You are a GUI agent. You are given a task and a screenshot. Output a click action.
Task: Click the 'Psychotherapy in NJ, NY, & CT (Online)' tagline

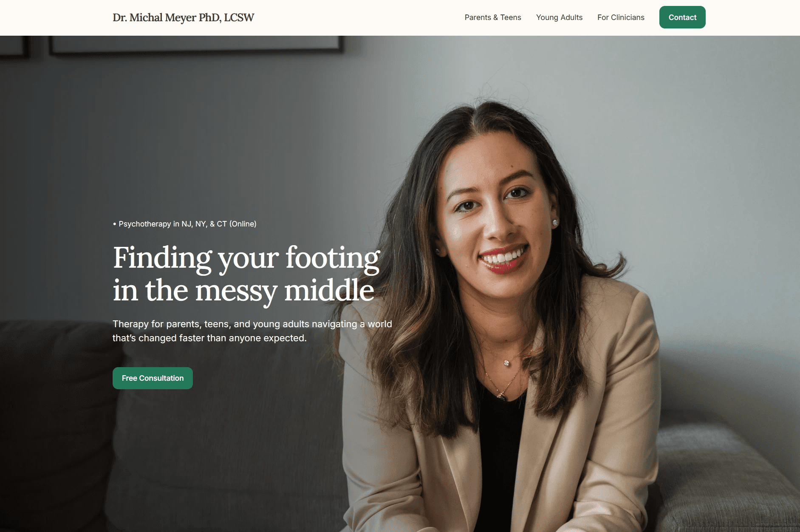(x=187, y=224)
